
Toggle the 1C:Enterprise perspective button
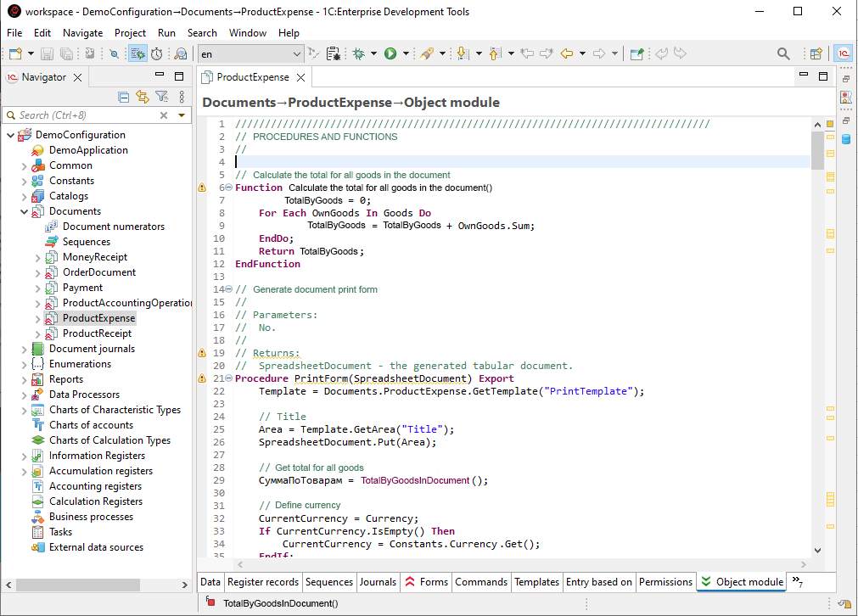point(843,53)
